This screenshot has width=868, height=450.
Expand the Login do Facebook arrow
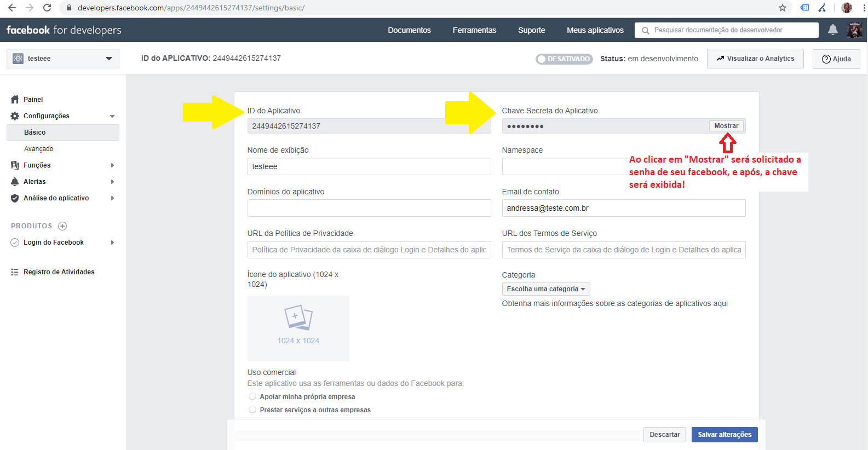click(x=112, y=243)
